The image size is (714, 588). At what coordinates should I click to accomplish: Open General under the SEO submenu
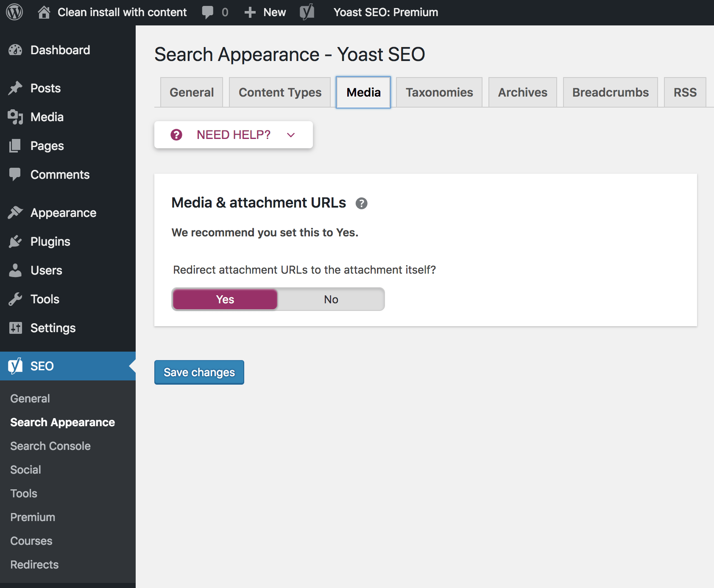(x=30, y=399)
